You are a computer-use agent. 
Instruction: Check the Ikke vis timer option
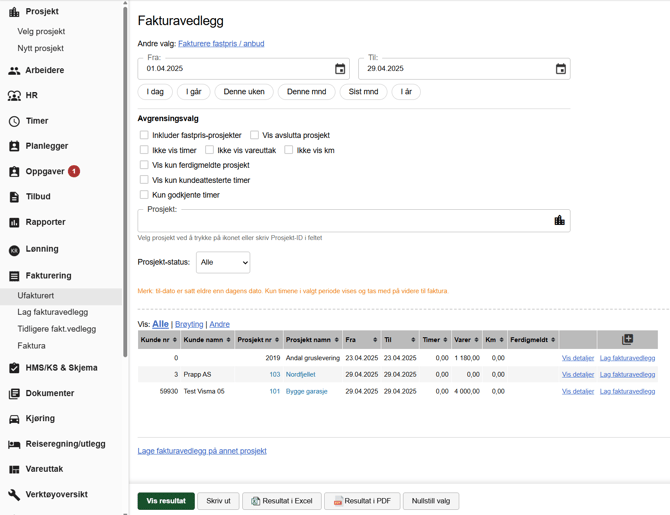144,150
